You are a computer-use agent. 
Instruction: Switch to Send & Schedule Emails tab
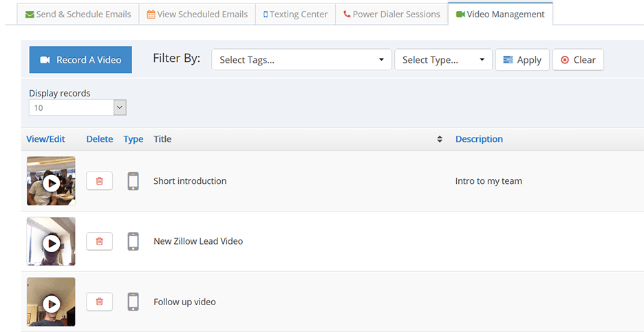tap(78, 14)
